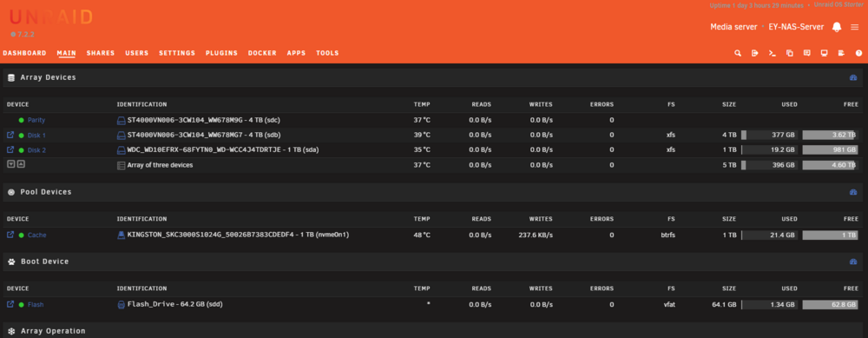Click the 'Array of three devices' text
Screen dimensions: 868x338
click(x=160, y=165)
